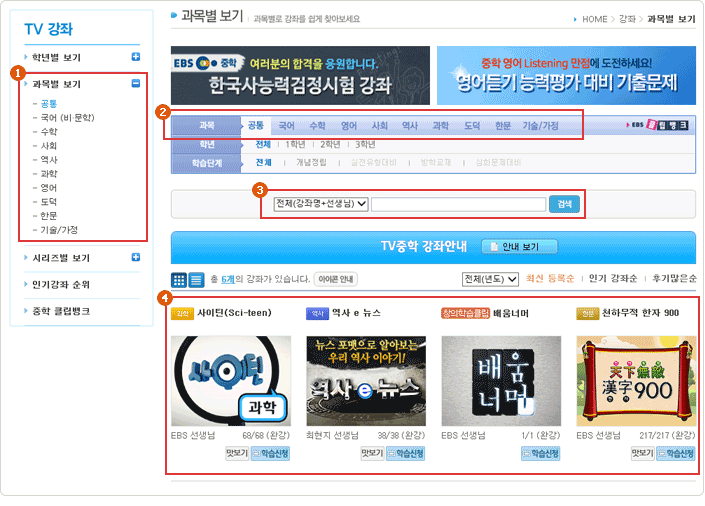Open 영어듣기 능력평가 기출문제 banner
705x506 pixels.
[x=567, y=76]
